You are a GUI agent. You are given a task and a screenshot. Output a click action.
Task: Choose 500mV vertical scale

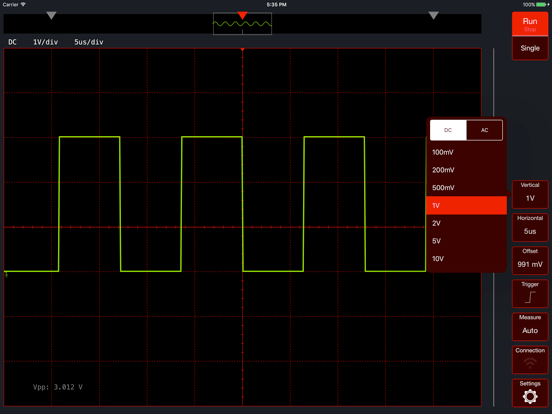[x=466, y=188]
